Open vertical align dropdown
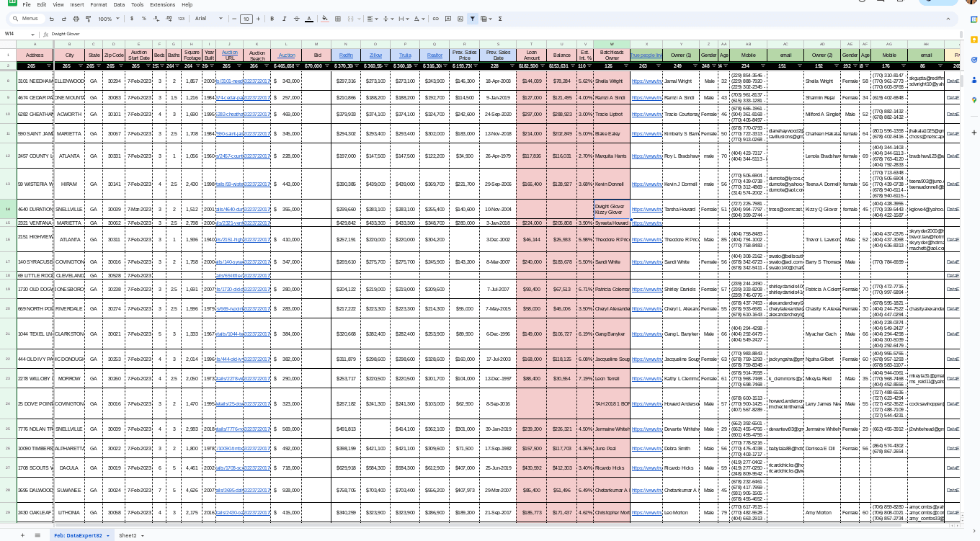Screen dimensions: 980x541 pyautogui.click(x=388, y=19)
